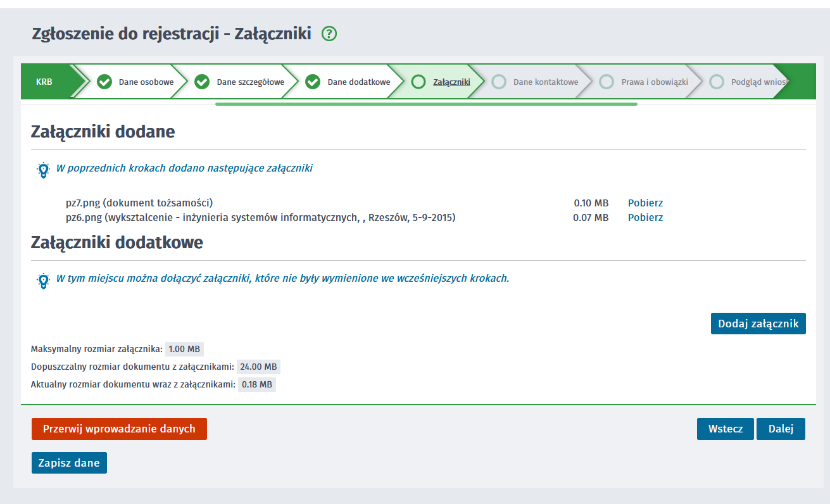The width and height of the screenshot is (830, 504).
Task: Open the Dane osobowe step
Action: pyautogui.click(x=146, y=82)
